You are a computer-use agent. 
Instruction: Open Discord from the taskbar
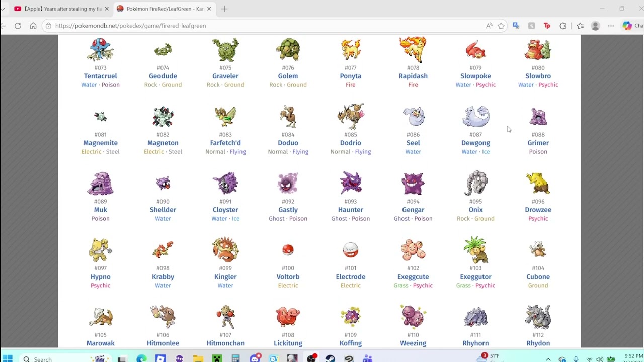[255, 358]
